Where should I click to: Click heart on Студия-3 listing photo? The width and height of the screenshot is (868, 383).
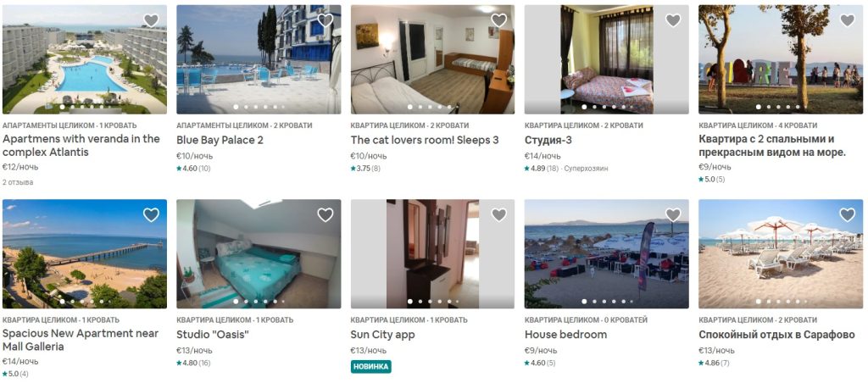pos(673,20)
